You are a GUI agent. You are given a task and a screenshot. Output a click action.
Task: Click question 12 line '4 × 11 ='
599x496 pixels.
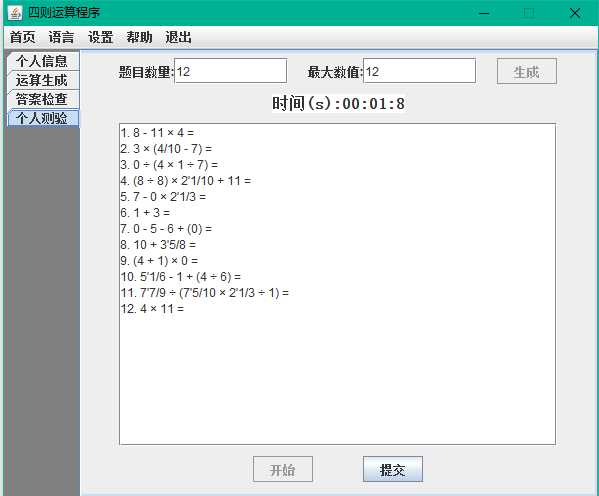(152, 309)
